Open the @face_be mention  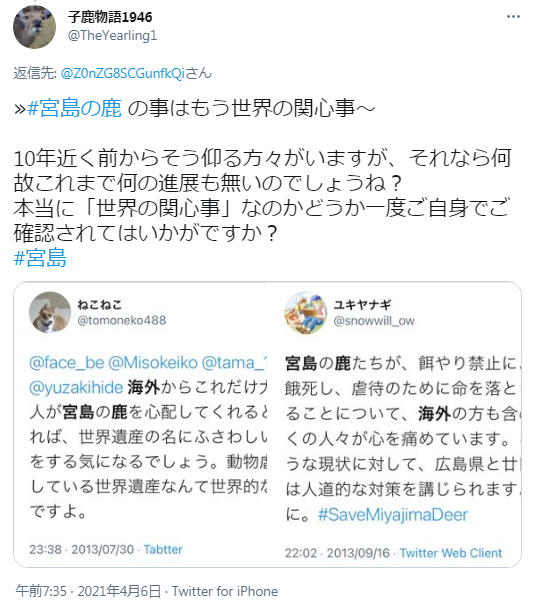tap(67, 362)
